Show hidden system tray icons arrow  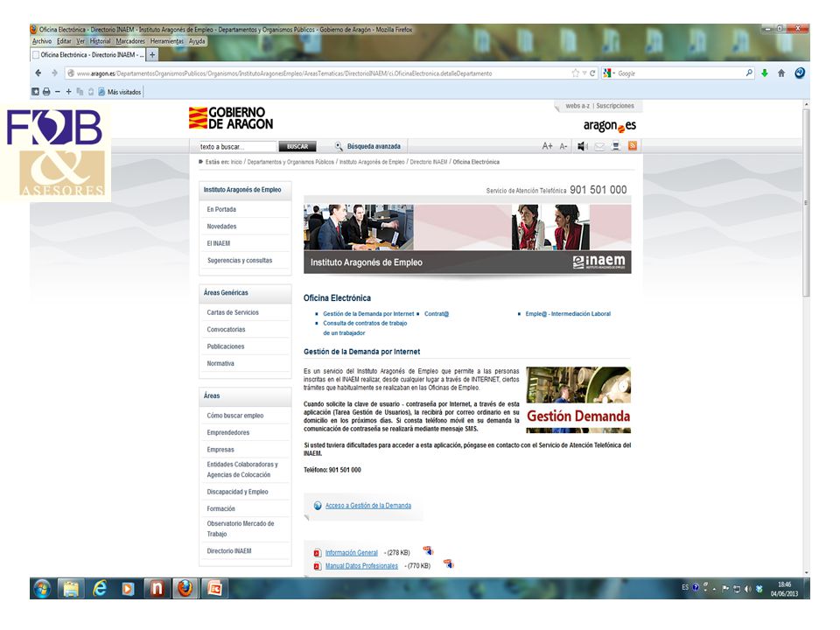pyautogui.click(x=715, y=589)
